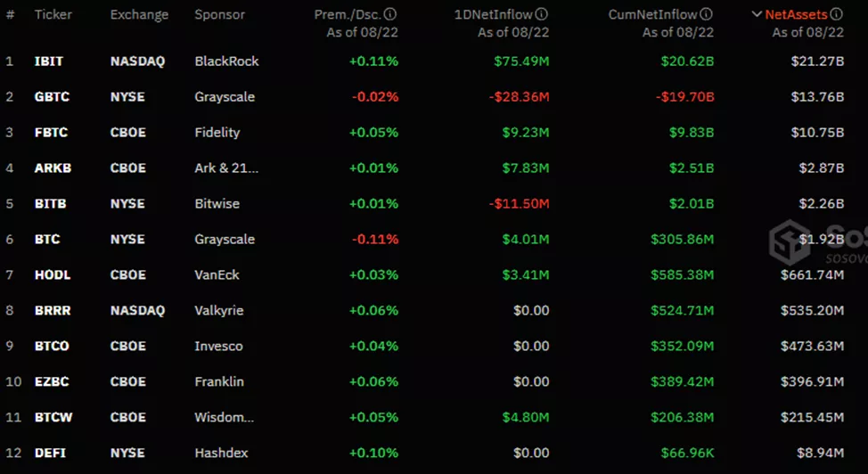Image resolution: width=868 pixels, height=474 pixels.
Task: Toggle the sort arrow before NetAssets
Action: click(x=757, y=15)
